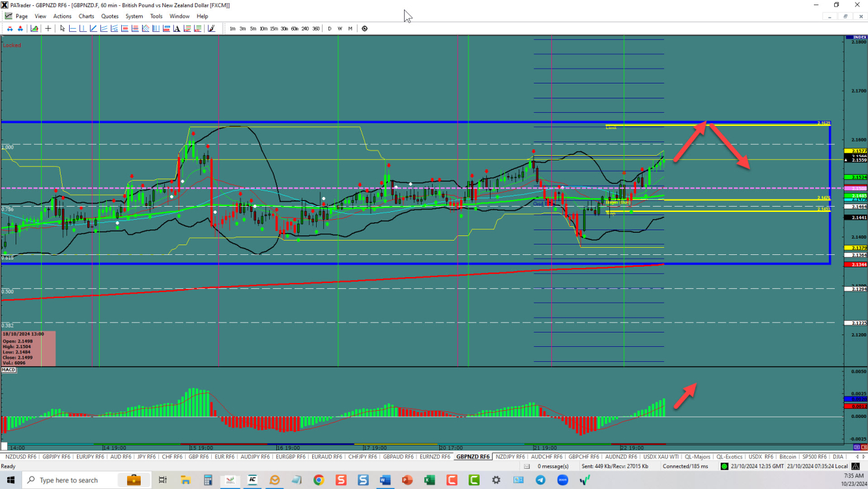This screenshot has width=868, height=489.
Task: Select the crosshair cursor tool
Action: (48, 29)
